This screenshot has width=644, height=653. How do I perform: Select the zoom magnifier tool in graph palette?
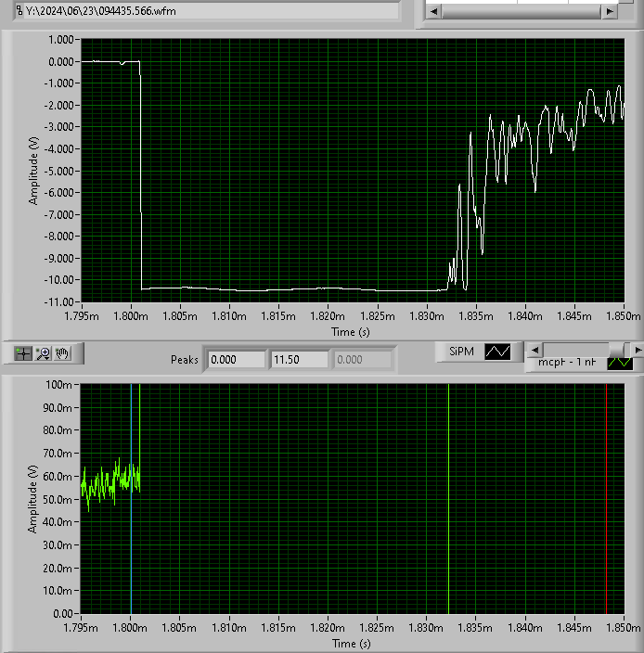point(43,353)
